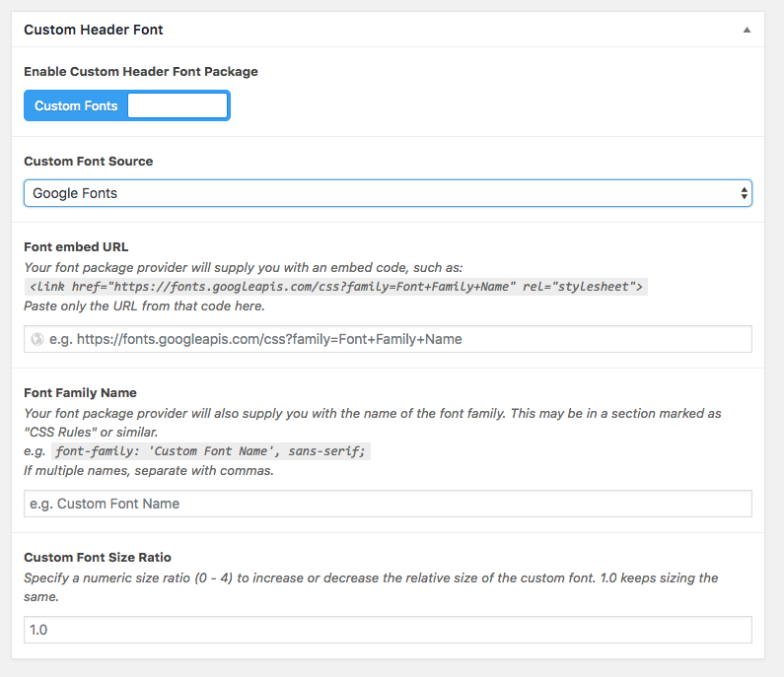Focus the Font Family Name input
Screen dimensions: 784x677
tap(388, 504)
